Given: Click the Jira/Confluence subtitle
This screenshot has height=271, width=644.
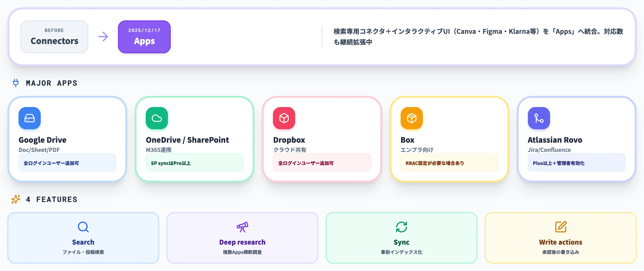Looking at the screenshot, I should pyautogui.click(x=549, y=150).
